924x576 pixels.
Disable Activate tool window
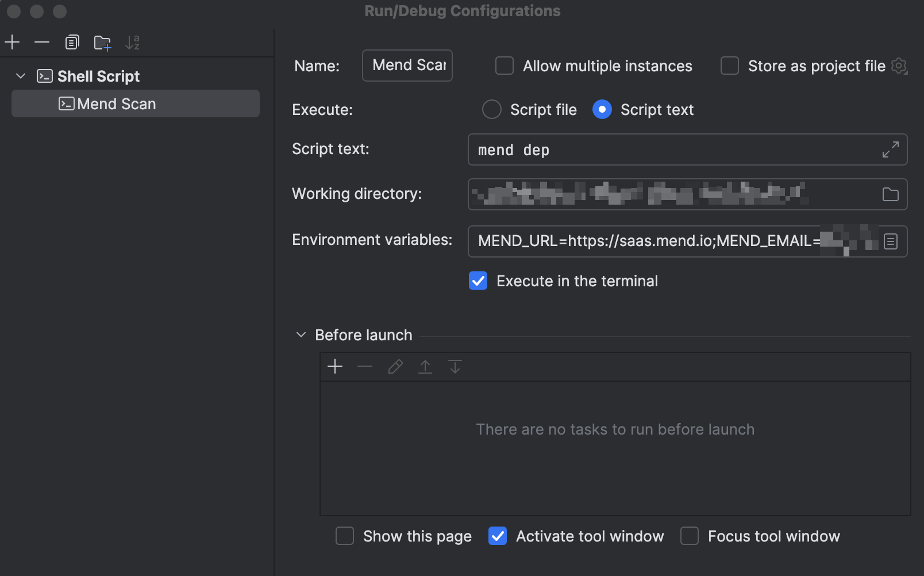pos(498,536)
